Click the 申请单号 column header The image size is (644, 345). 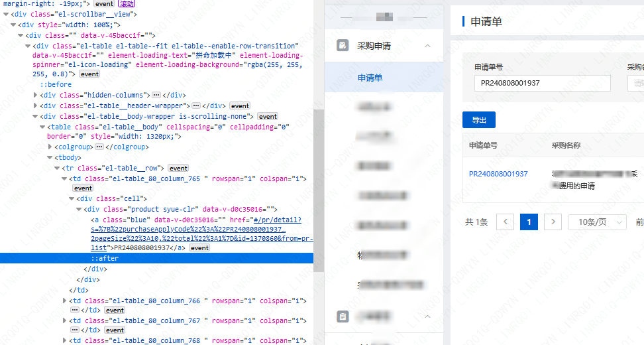pyautogui.click(x=483, y=145)
